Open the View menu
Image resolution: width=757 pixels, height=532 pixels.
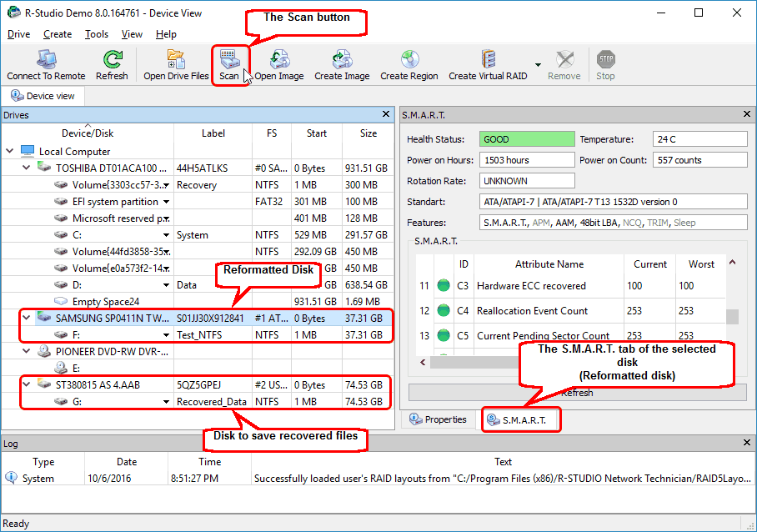(132, 34)
